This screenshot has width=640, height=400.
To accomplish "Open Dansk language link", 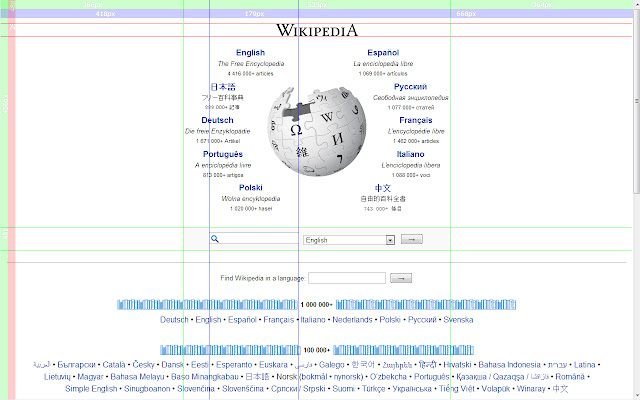I will (173, 364).
